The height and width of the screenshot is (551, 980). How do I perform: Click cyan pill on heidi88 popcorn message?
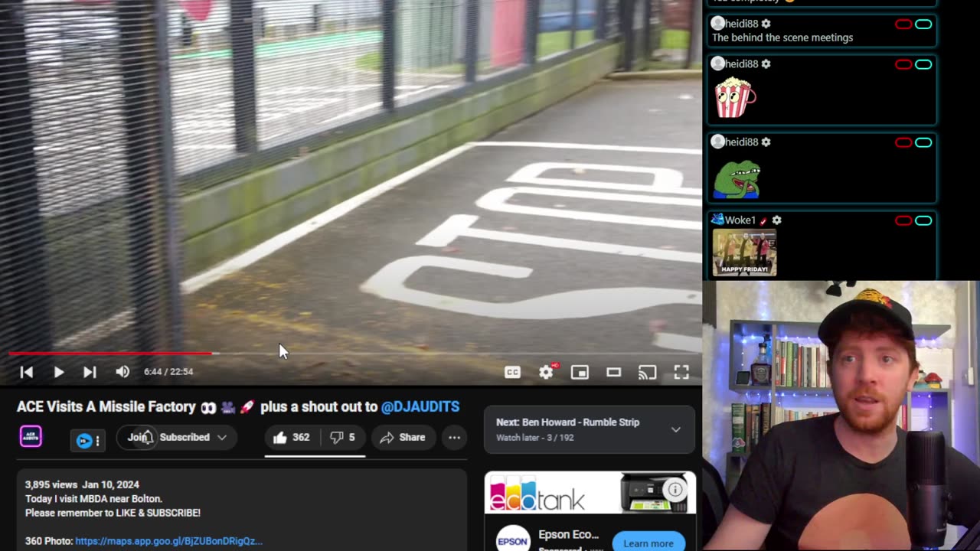923,64
